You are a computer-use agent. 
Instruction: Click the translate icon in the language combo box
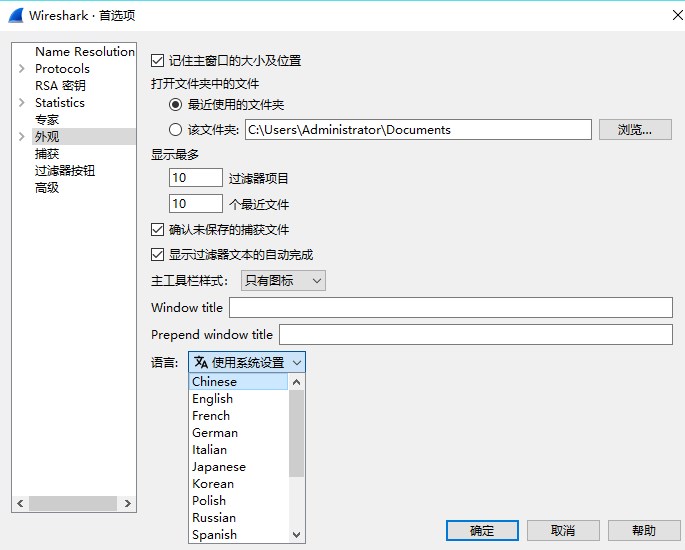point(201,362)
